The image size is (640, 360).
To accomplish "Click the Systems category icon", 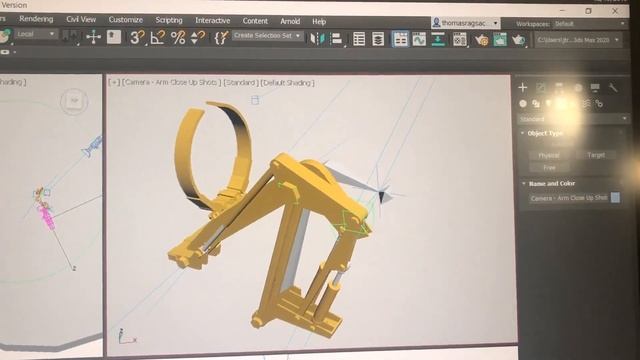I will point(599,104).
